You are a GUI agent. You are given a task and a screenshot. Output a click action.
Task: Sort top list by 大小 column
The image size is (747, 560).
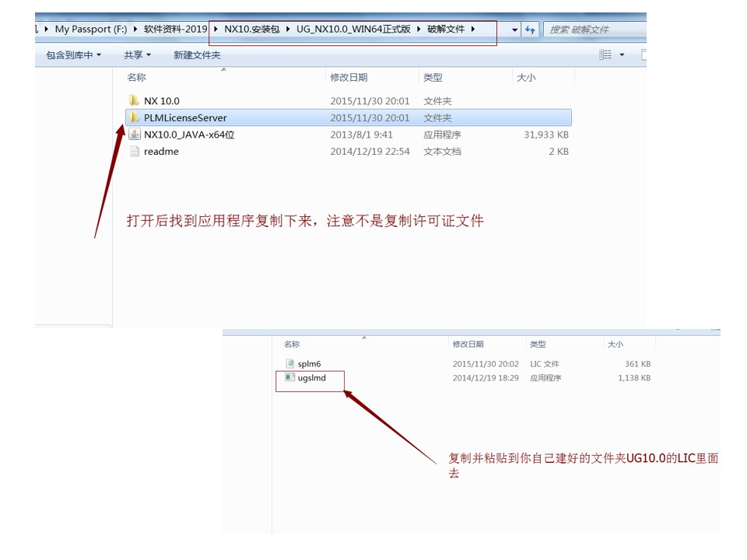(x=527, y=77)
